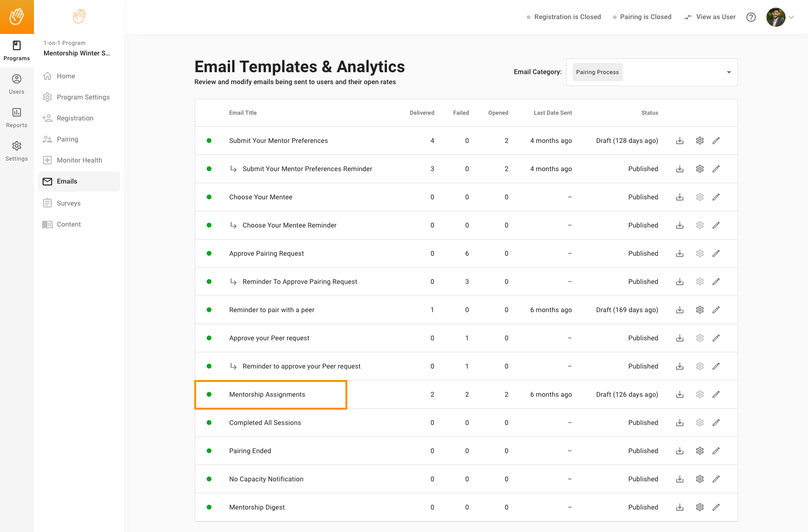Open the Mentorship Assignments email title
The width and height of the screenshot is (808, 532).
[x=267, y=394]
